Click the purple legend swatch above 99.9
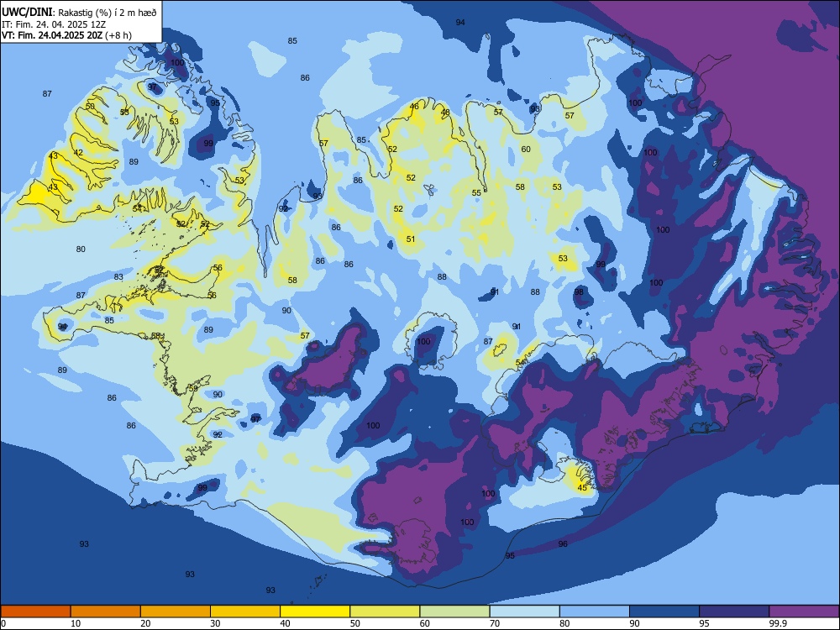The width and height of the screenshot is (840, 630). click(x=804, y=612)
